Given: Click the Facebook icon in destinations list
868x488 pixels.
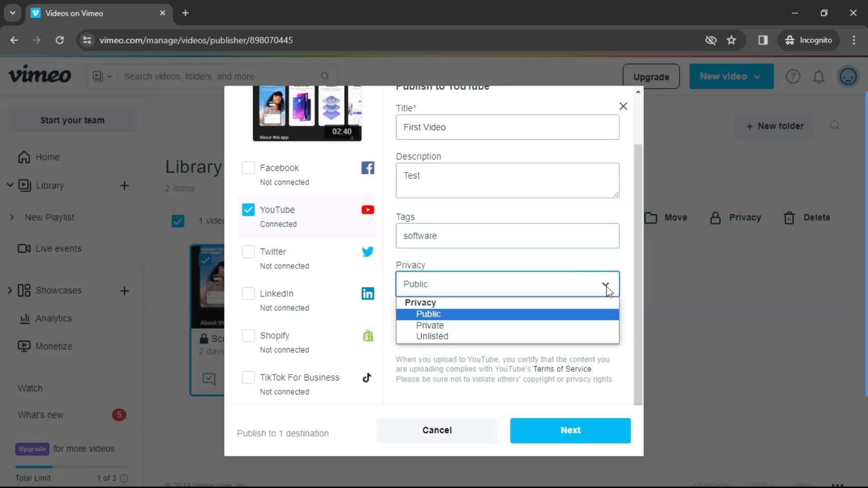Looking at the screenshot, I should click(368, 168).
